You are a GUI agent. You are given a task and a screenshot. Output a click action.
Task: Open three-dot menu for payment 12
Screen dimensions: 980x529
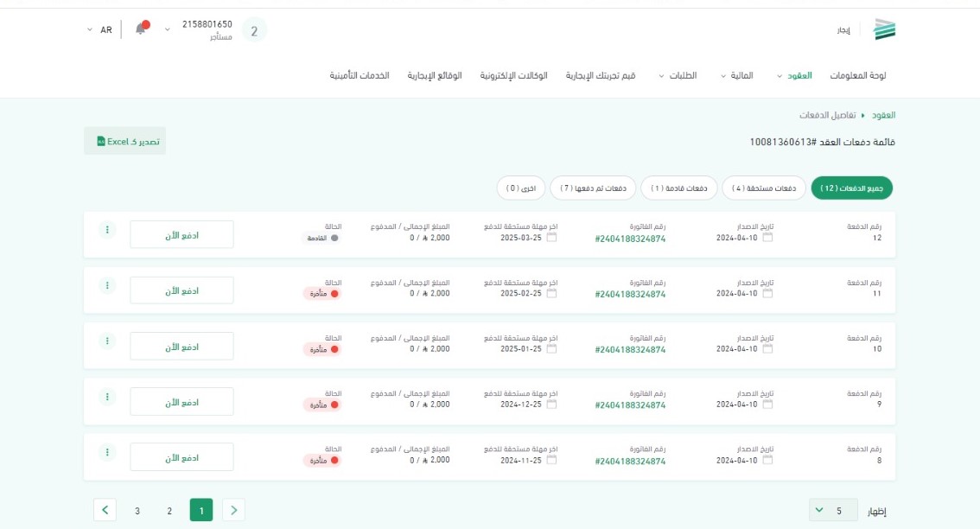click(106, 230)
